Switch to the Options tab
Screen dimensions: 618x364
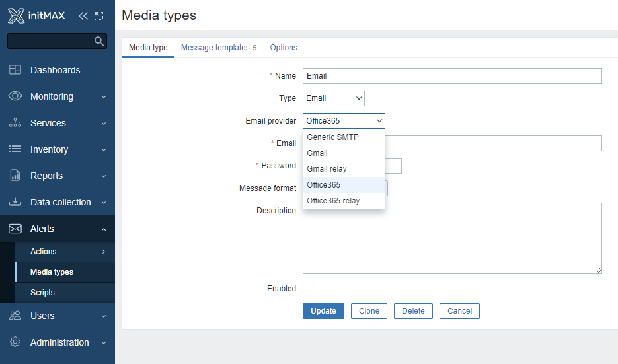click(284, 48)
